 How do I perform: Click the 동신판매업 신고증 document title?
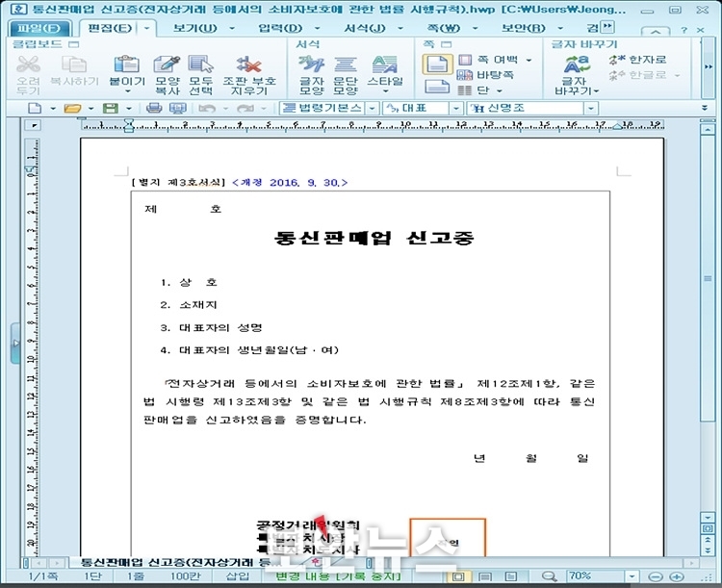[x=374, y=238]
